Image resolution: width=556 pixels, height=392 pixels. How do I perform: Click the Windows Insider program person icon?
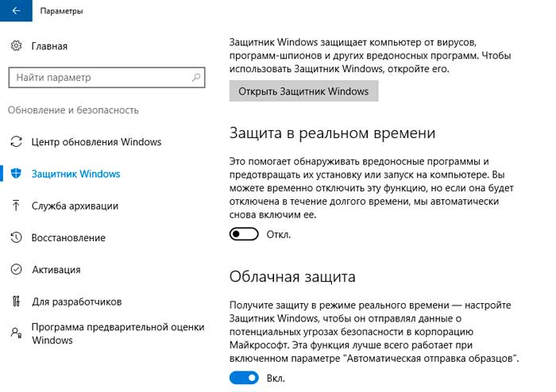coord(17,332)
